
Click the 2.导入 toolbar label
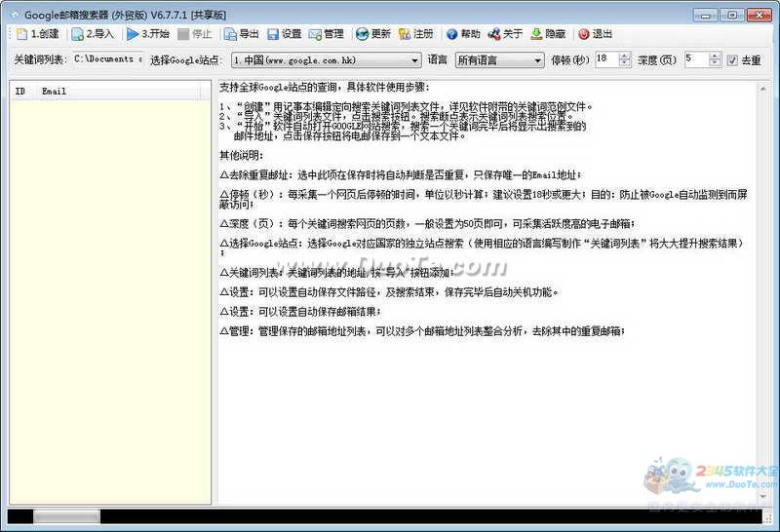pyautogui.click(x=100, y=34)
